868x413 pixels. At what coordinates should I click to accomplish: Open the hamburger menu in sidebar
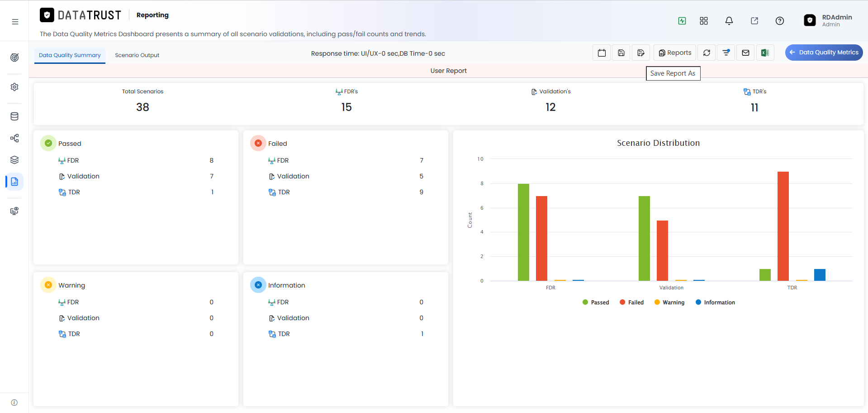[x=15, y=22]
